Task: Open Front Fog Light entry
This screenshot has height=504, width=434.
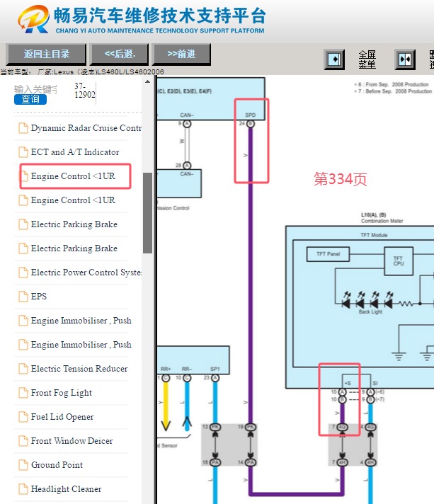Action: pos(62,393)
